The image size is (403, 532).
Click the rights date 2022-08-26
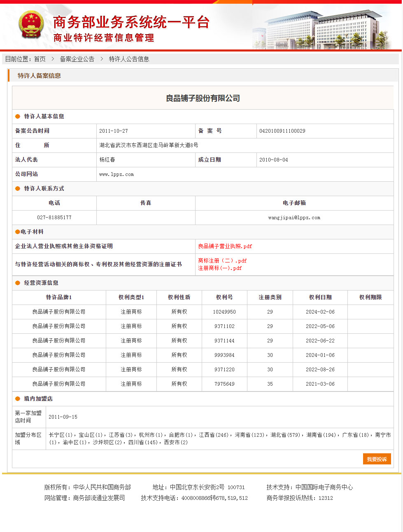pos(320,370)
